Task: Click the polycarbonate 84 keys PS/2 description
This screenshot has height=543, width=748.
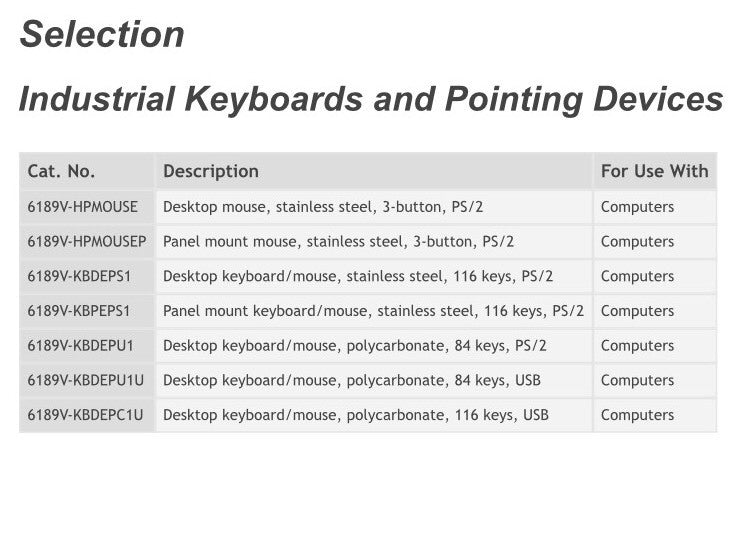Action: (356, 345)
